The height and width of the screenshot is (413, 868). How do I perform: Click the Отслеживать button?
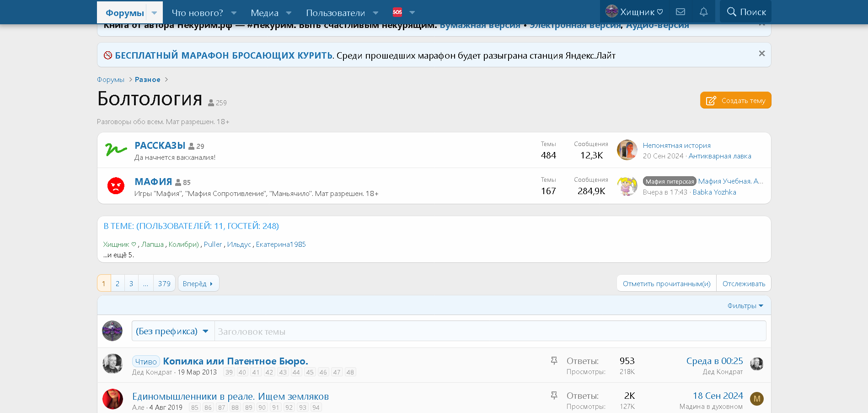(744, 283)
